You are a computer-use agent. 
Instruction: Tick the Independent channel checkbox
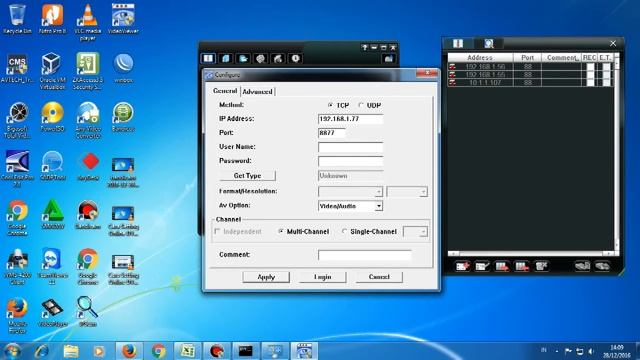(217, 231)
